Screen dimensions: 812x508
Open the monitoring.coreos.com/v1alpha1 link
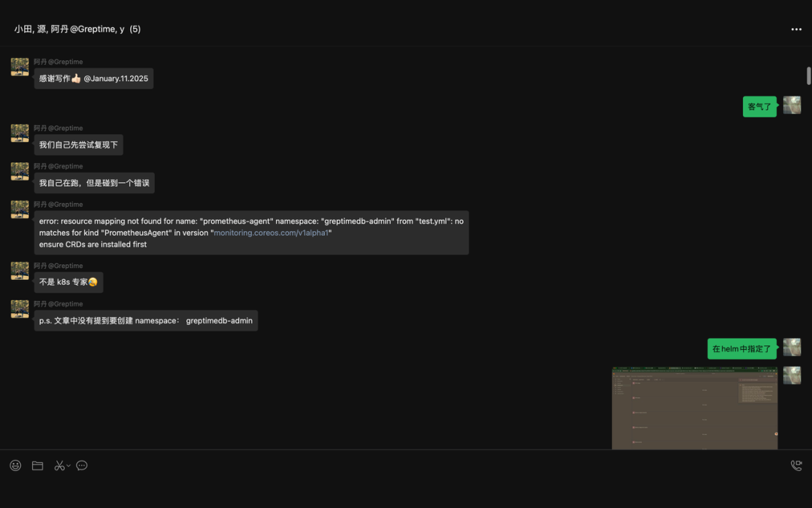[x=271, y=233]
